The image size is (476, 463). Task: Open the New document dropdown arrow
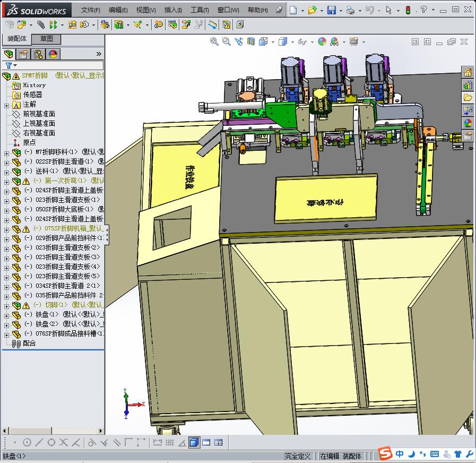[302, 11]
